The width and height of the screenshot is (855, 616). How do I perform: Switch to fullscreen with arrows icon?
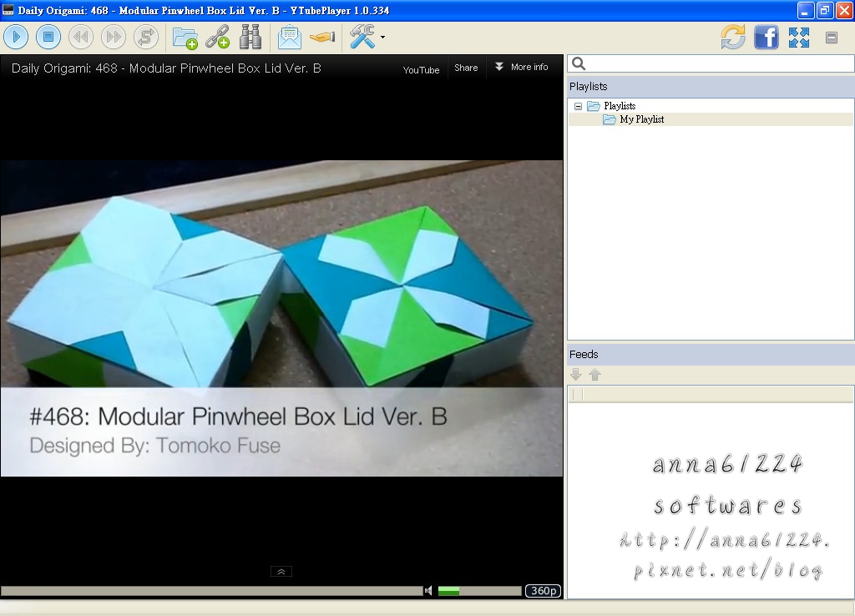pyautogui.click(x=799, y=37)
